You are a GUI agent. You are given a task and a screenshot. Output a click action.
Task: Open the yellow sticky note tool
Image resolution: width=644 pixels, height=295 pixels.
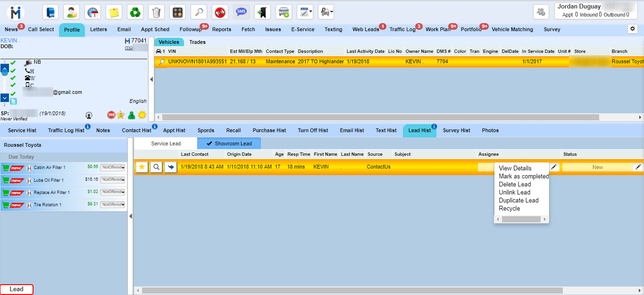click(x=114, y=12)
